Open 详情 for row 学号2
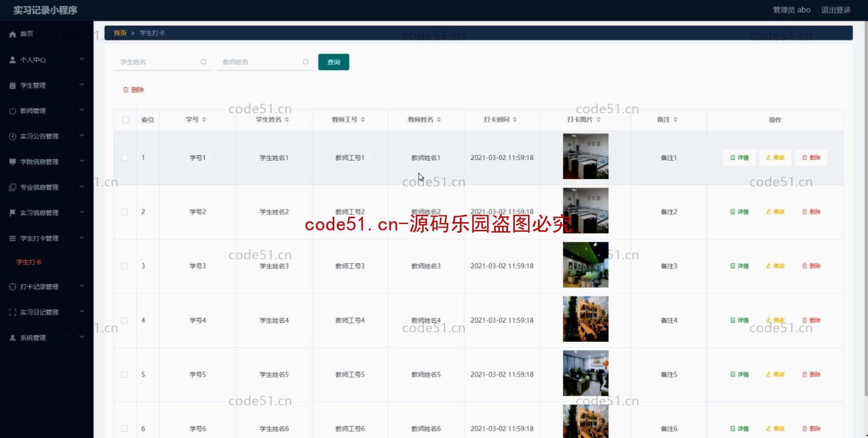This screenshot has height=438, width=868. coord(740,212)
